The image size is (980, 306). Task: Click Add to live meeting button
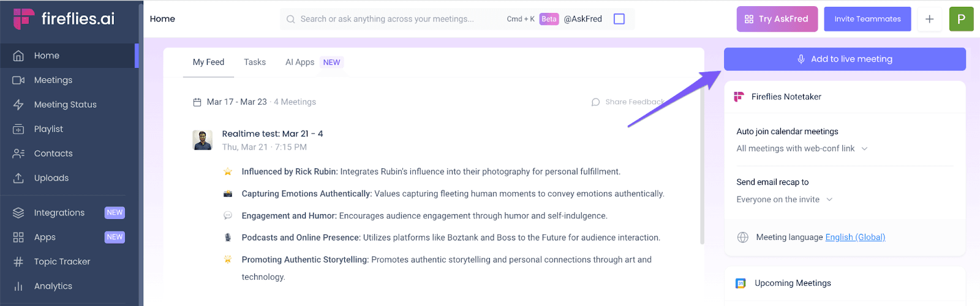pyautogui.click(x=845, y=59)
